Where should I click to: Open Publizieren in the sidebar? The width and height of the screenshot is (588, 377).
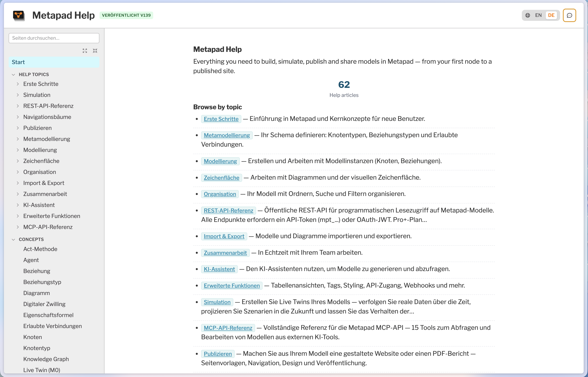coord(38,128)
